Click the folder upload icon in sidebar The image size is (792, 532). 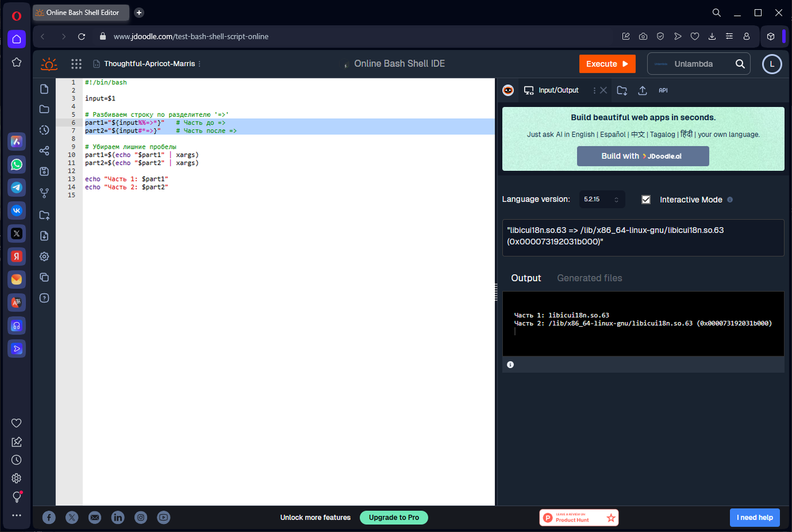(44, 215)
